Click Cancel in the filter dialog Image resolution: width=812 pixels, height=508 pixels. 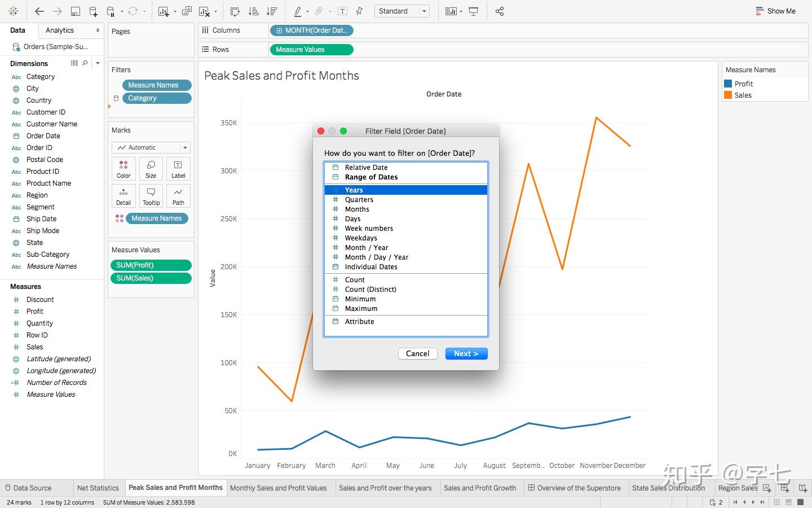(x=418, y=353)
